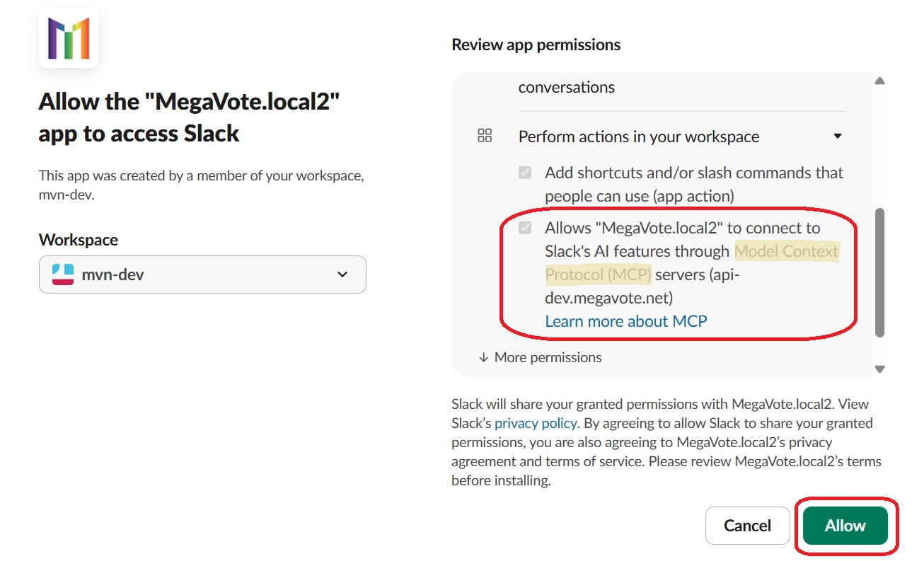Toggle the Add shortcuts and slash commands checkbox
This screenshot has width=924, height=561.
525,173
